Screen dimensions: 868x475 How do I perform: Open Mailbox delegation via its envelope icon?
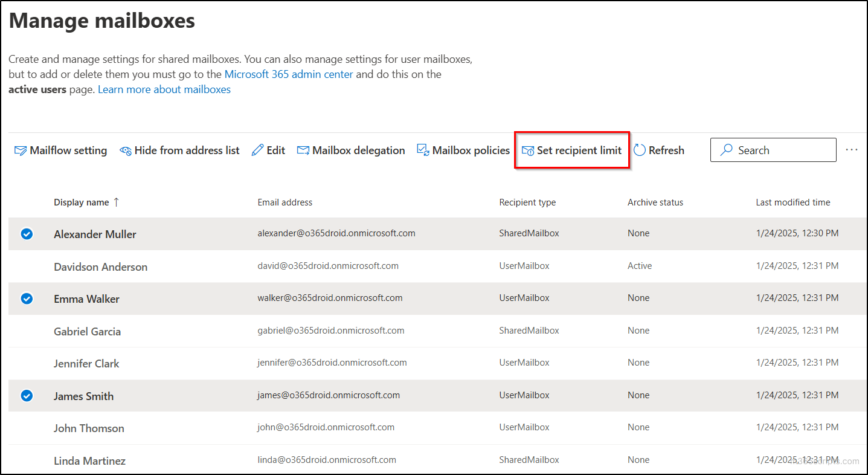(x=304, y=150)
